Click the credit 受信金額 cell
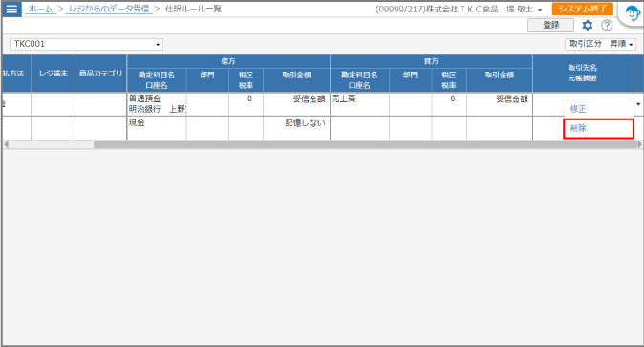Viewport: 644px width, 347px height. pyautogui.click(x=500, y=104)
